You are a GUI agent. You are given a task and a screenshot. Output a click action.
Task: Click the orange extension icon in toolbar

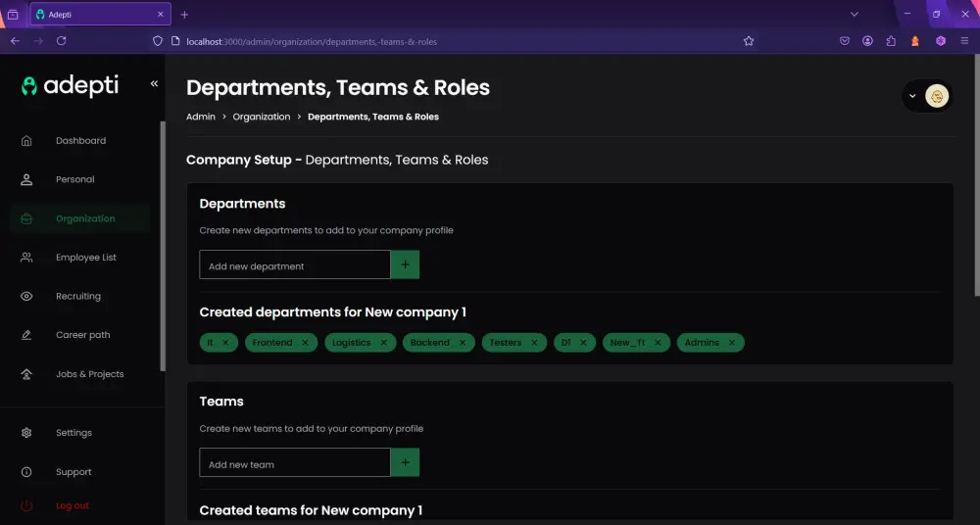click(915, 41)
